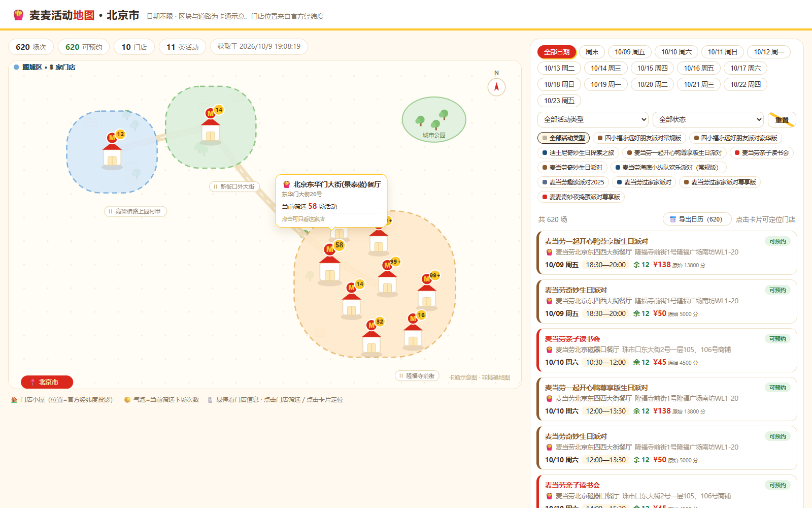Click the 620 可预约 stat pill

84,47
